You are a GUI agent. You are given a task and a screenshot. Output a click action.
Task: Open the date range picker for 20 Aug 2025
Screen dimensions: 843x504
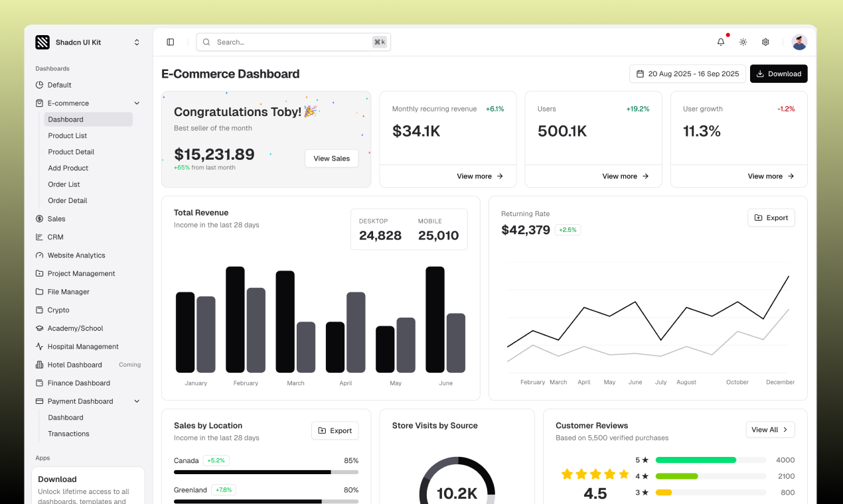pyautogui.click(x=688, y=74)
